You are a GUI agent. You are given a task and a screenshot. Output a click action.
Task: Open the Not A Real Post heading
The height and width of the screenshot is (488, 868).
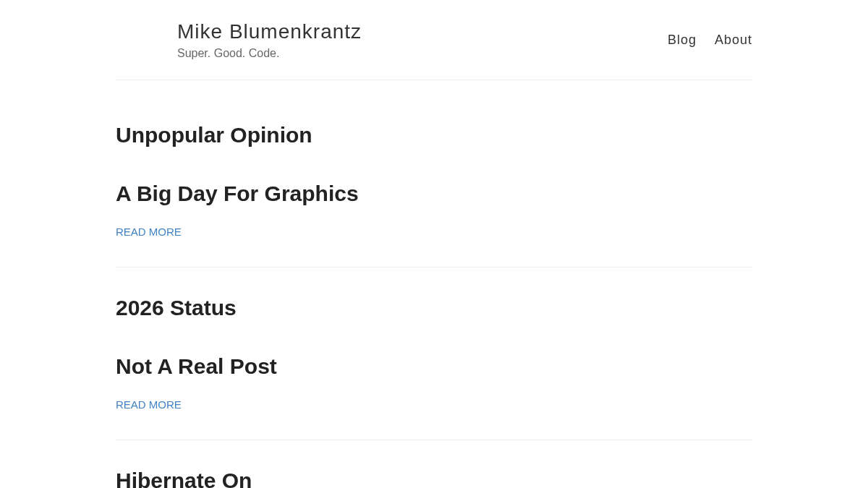(196, 367)
